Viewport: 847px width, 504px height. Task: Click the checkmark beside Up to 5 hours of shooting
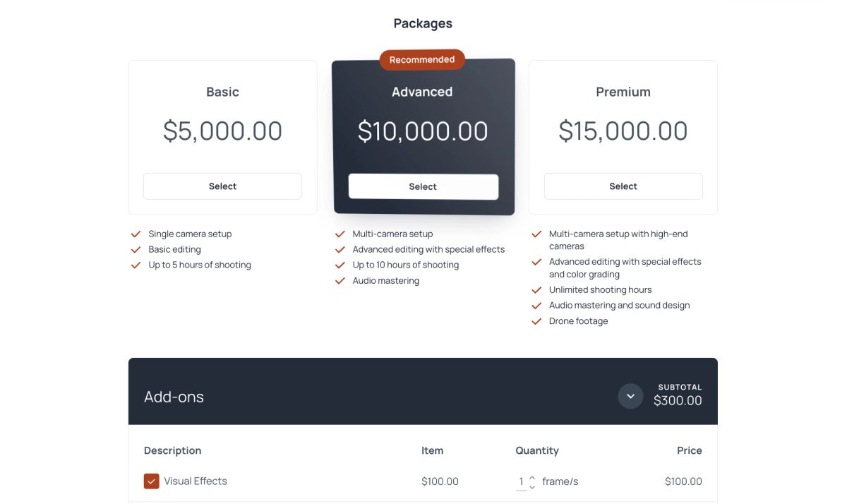point(136,265)
